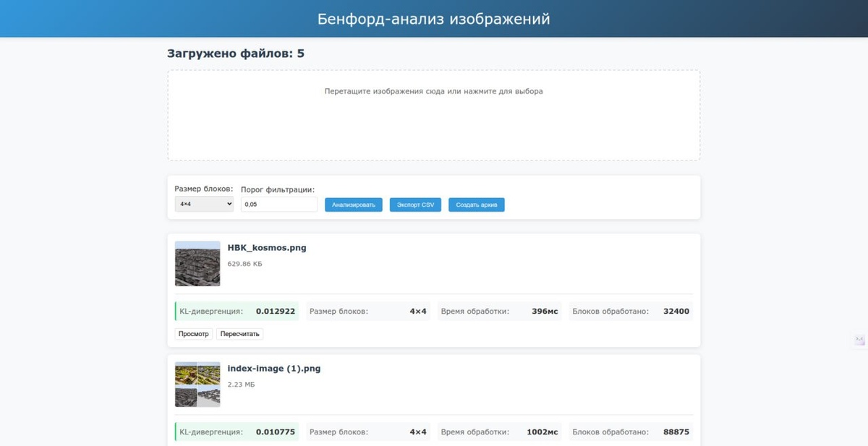The image size is (868, 446).
Task: Click the Создать архив button
Action: [477, 205]
